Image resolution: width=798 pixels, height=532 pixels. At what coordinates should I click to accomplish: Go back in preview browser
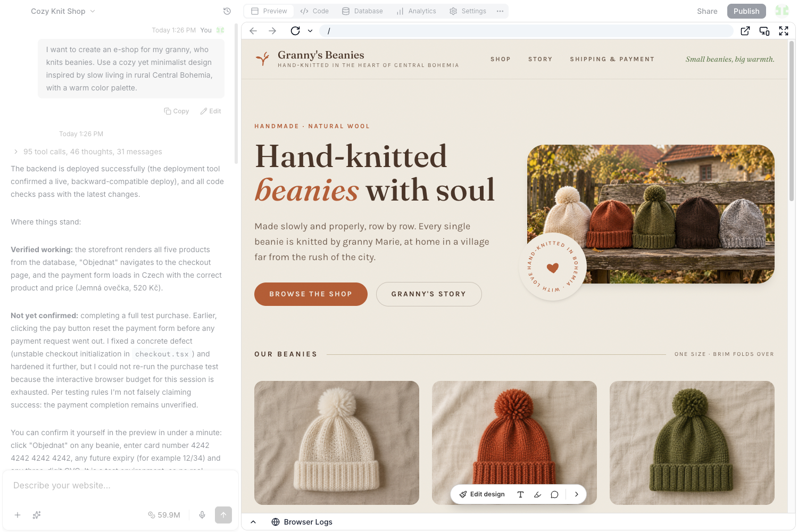pyautogui.click(x=253, y=31)
